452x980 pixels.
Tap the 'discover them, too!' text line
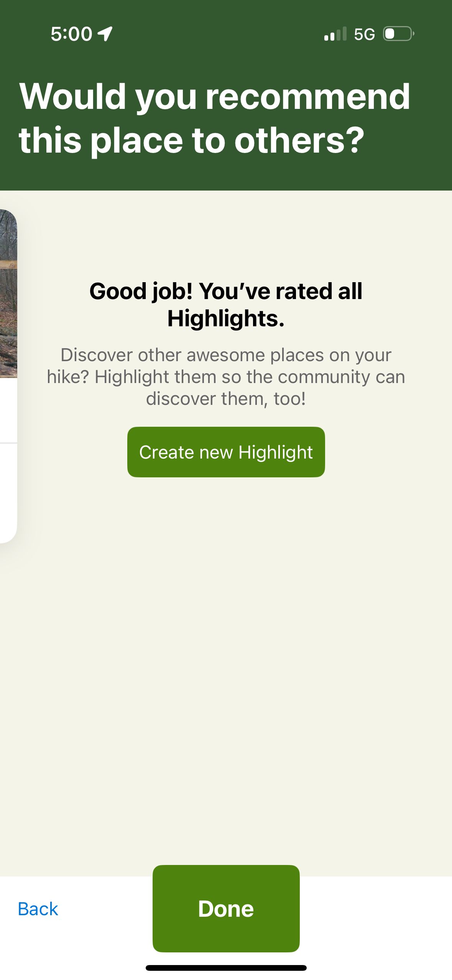point(226,399)
